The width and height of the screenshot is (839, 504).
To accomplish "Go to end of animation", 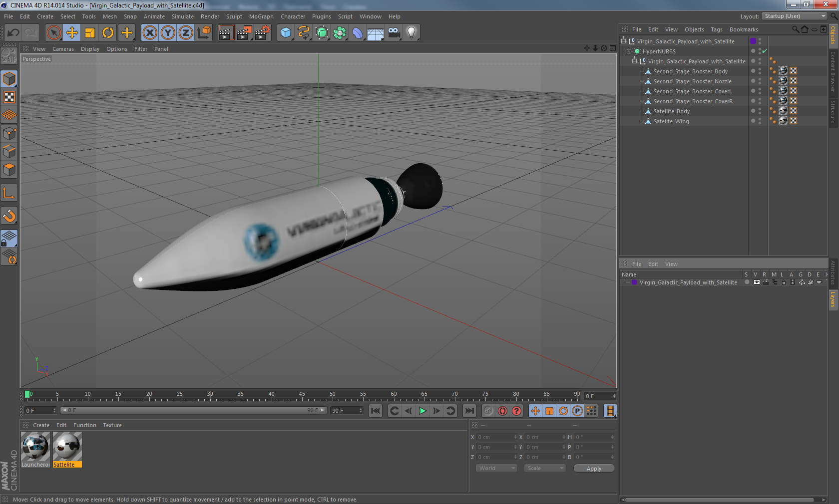I will click(469, 411).
